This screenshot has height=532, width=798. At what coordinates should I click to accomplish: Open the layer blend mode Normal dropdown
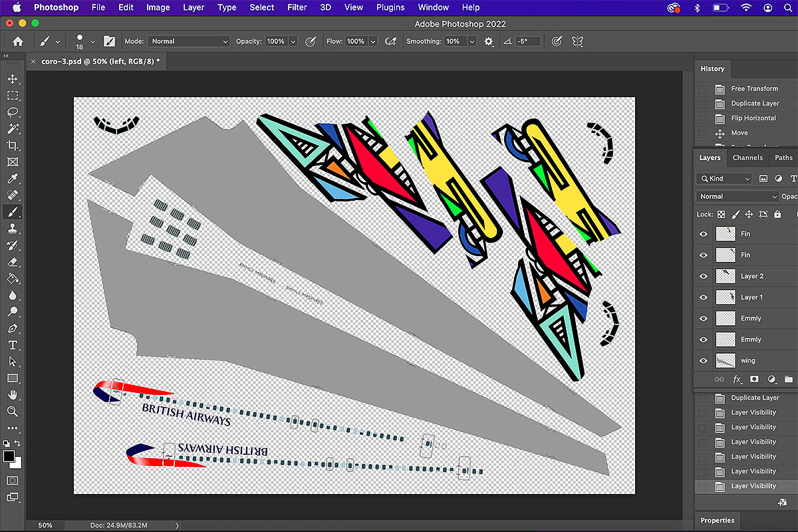[737, 196]
